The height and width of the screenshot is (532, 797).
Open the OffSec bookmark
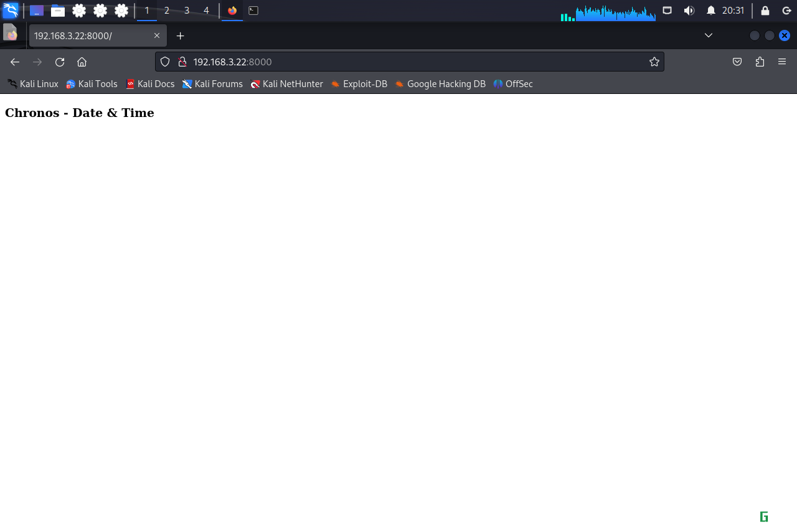click(x=513, y=84)
